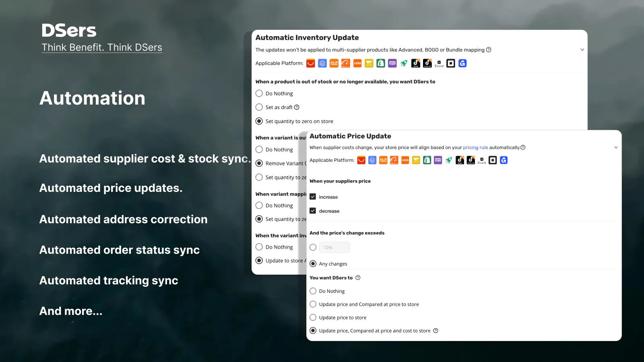
Task: Click the 10% price change threshold field
Action: coord(334,247)
